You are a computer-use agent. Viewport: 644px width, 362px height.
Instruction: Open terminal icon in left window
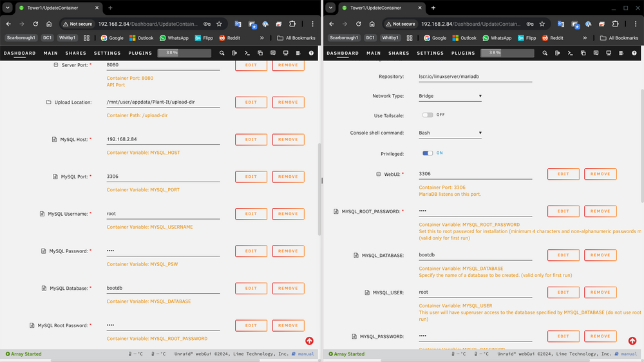click(247, 53)
